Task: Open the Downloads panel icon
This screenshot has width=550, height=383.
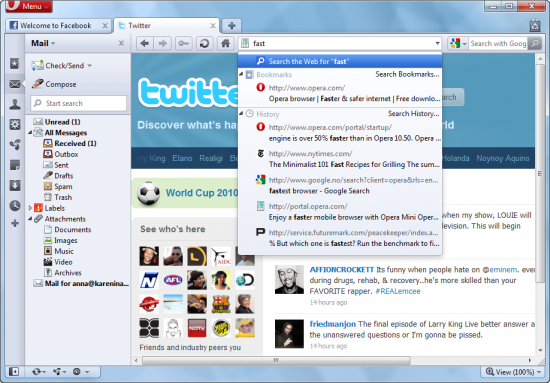Action: (x=15, y=185)
